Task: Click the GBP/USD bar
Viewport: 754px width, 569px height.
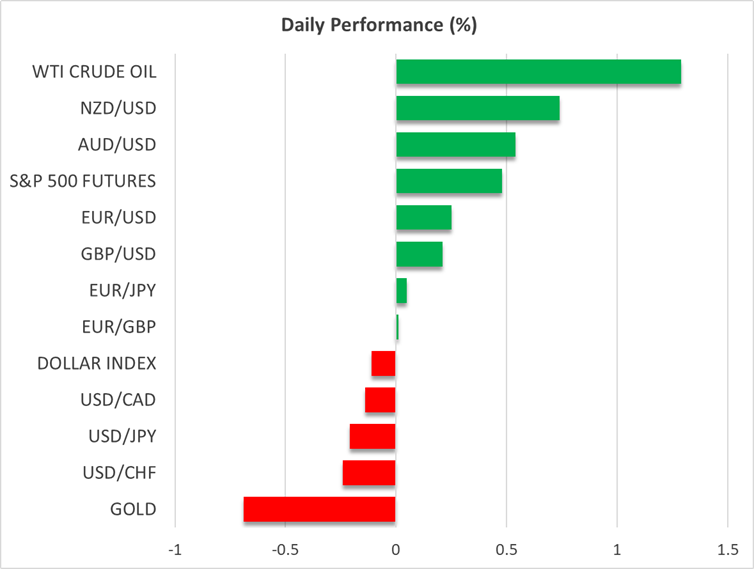Action: pyautogui.click(x=419, y=254)
